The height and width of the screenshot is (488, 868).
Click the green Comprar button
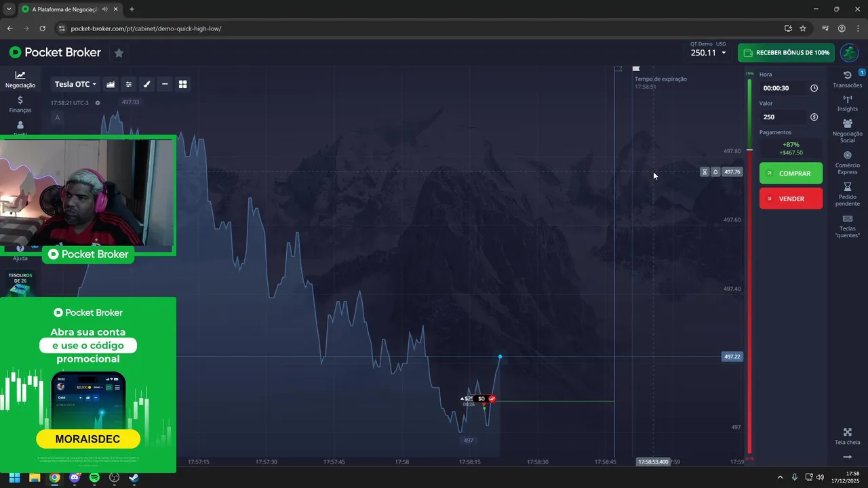[791, 174]
